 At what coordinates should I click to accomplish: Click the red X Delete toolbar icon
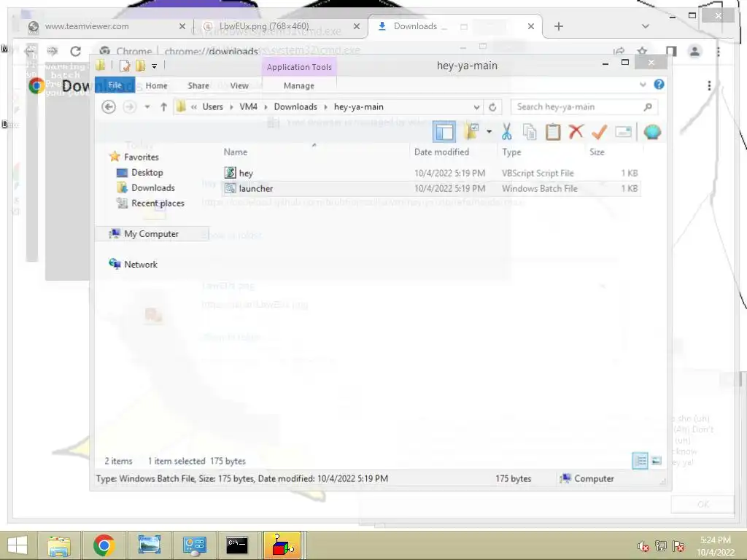tap(576, 131)
